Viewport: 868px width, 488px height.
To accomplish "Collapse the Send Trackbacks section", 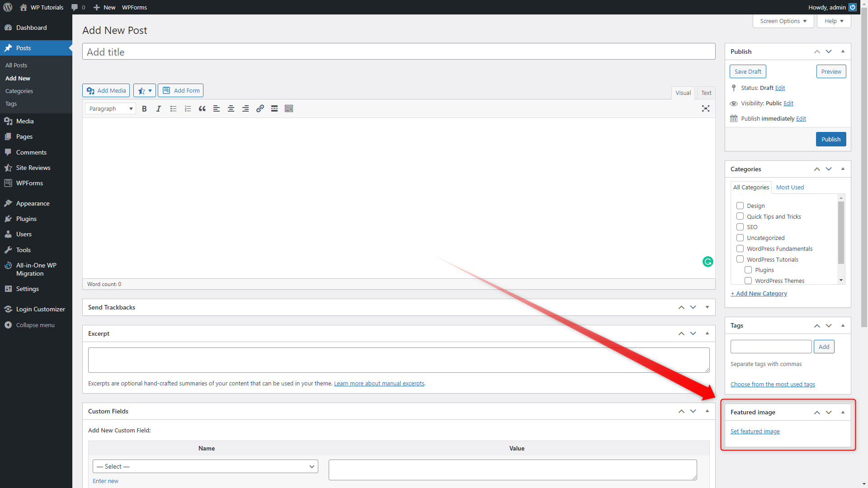I will [x=708, y=307].
